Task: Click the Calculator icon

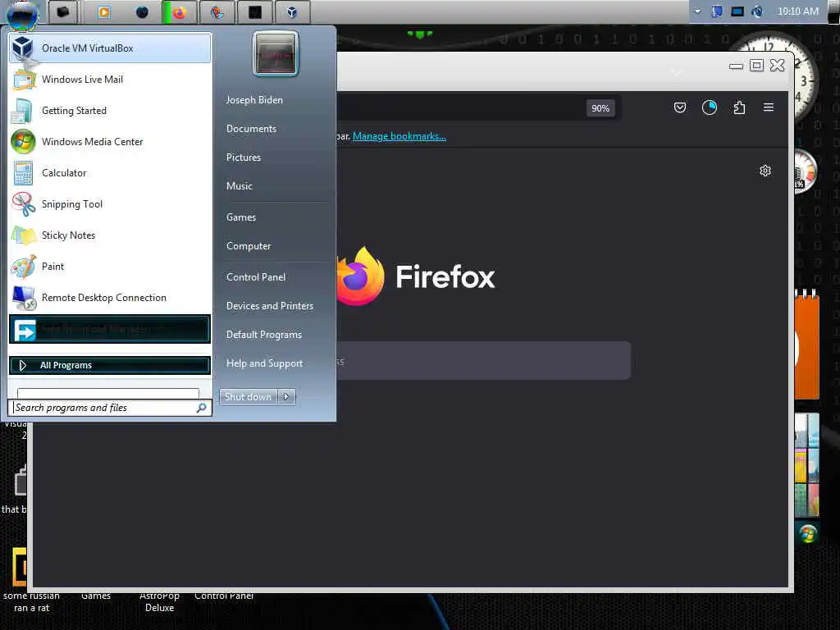Action: (x=23, y=173)
